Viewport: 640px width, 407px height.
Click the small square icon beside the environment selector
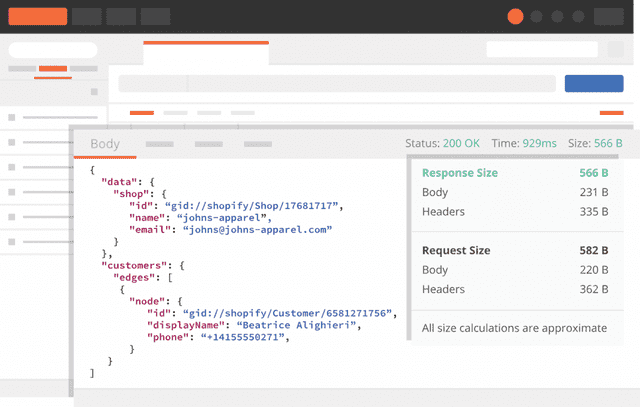pos(618,49)
